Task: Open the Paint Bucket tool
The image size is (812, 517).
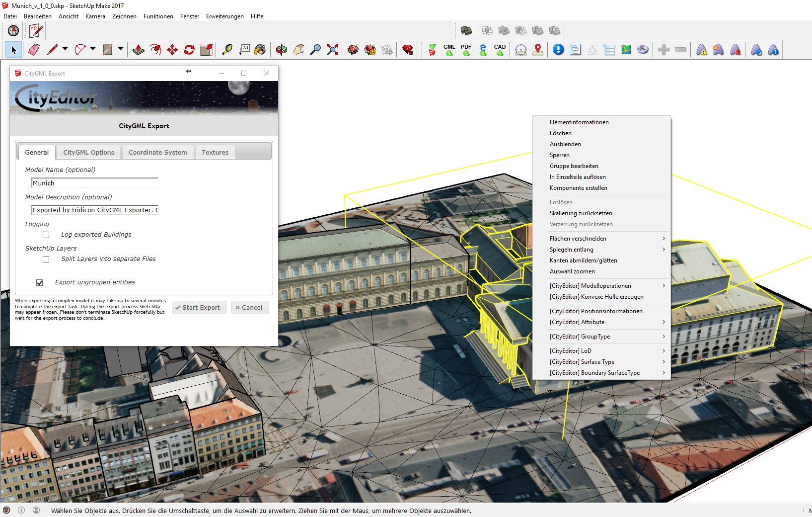Action: tap(260, 50)
